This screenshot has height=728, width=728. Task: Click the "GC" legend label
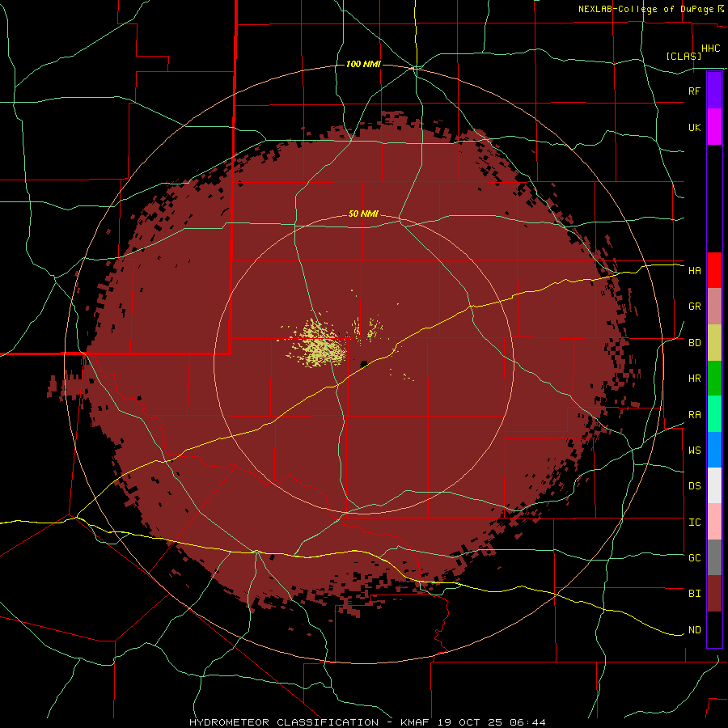[694, 558]
